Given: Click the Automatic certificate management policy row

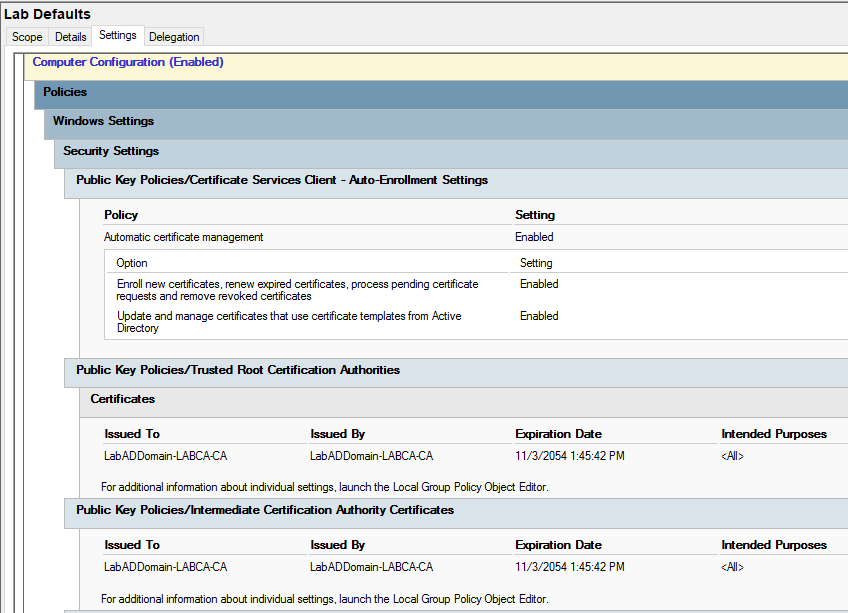Looking at the screenshot, I should (x=184, y=237).
